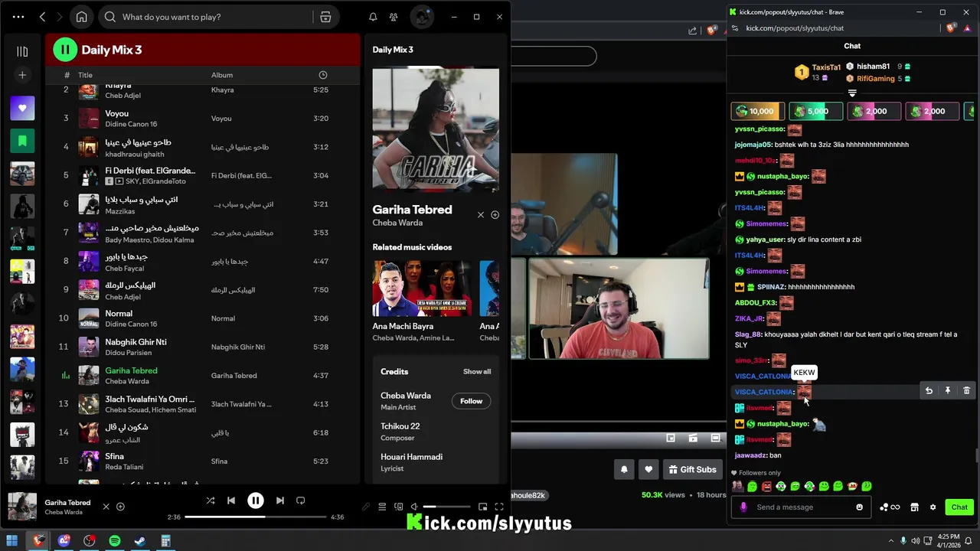Open Your Library icon in the Spotify sidebar
Screen dimensions: 980x551
click(x=22, y=51)
